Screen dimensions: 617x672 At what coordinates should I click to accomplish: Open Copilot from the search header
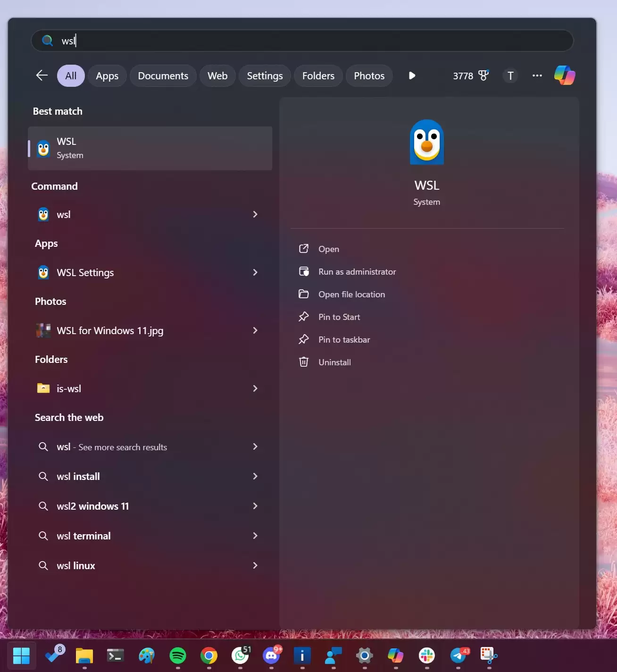pos(564,76)
